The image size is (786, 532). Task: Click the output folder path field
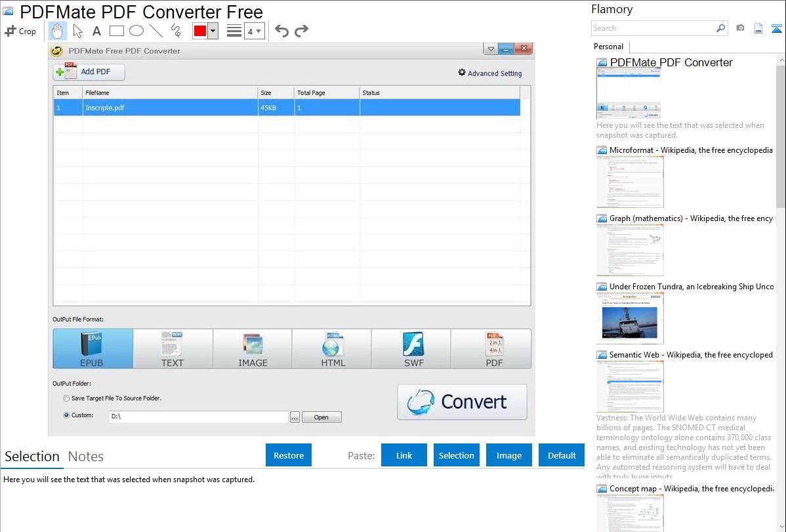(x=199, y=416)
